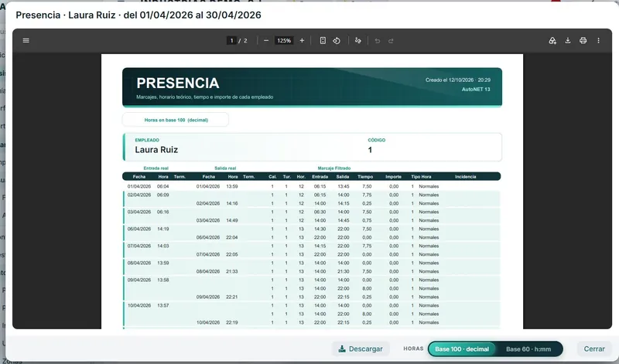Click the 'Horas en base 100 (decimal)' label
The image size is (619, 364).
(x=176, y=120)
